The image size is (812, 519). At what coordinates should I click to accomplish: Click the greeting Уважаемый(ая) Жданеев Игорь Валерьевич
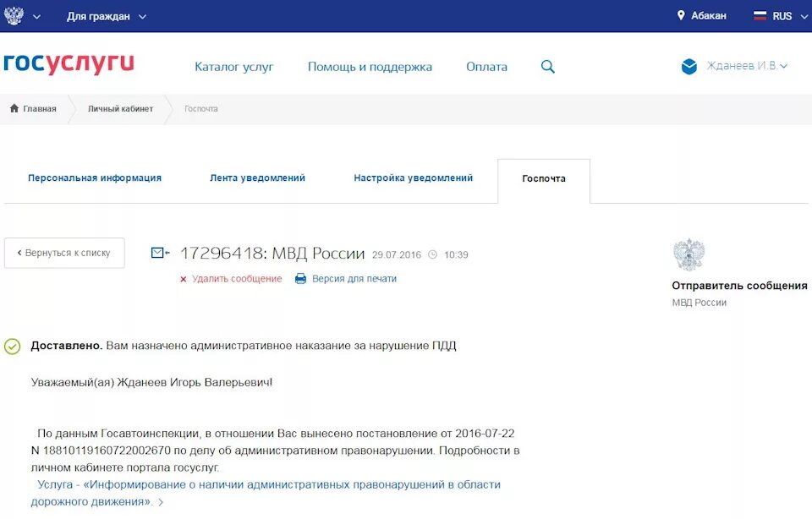click(x=151, y=383)
